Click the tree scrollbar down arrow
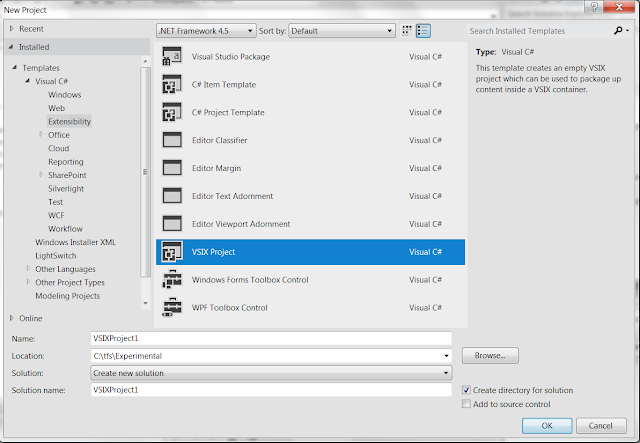 (x=145, y=303)
